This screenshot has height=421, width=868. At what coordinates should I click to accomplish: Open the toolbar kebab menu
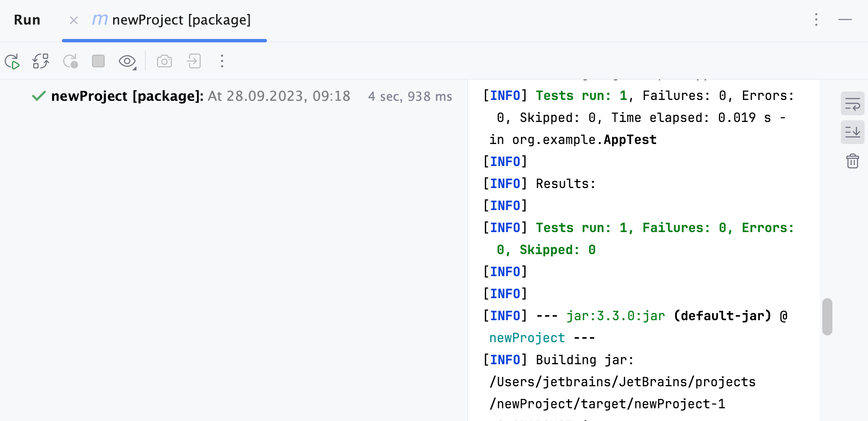[222, 61]
